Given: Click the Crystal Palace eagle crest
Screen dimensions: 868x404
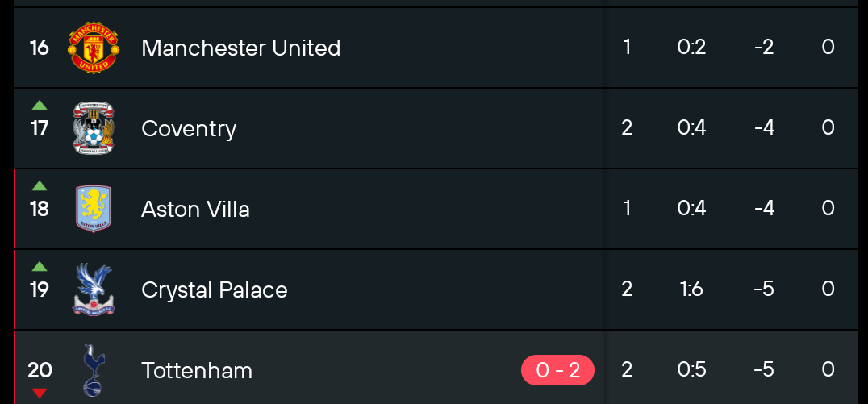Looking at the screenshot, I should (94, 289).
